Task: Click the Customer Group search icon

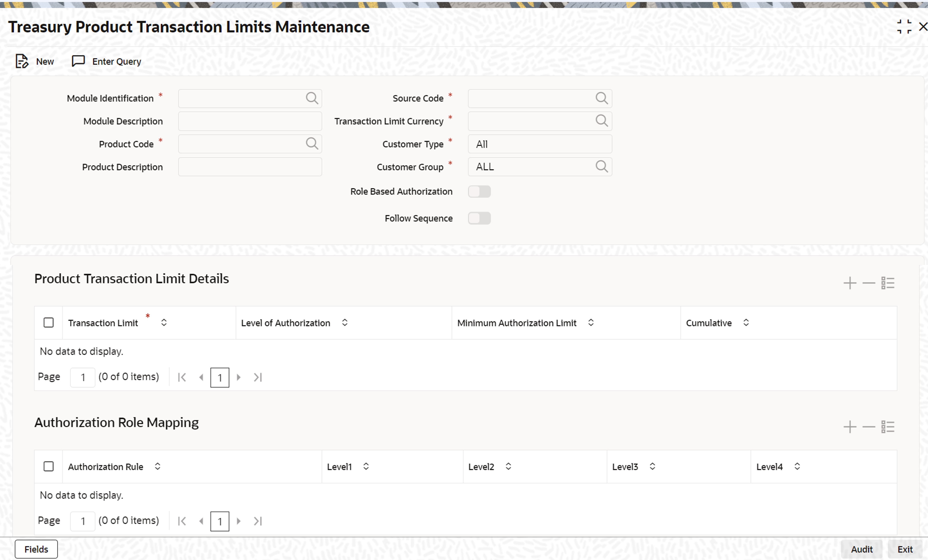Action: click(601, 166)
